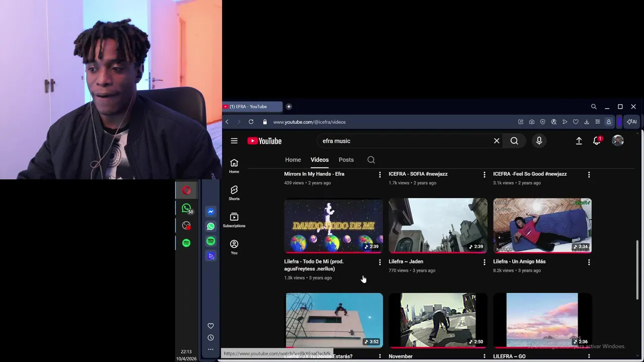This screenshot has height=362, width=644.
Task: Open the edit pencil icon in address bar
Action: (521, 122)
